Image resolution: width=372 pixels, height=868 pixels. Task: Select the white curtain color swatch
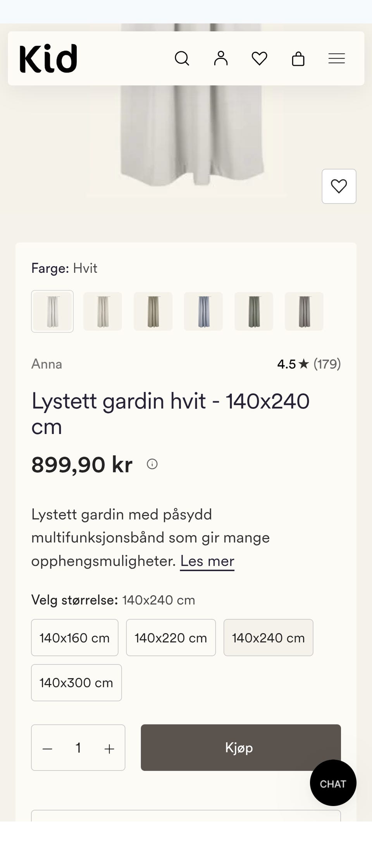click(x=52, y=311)
